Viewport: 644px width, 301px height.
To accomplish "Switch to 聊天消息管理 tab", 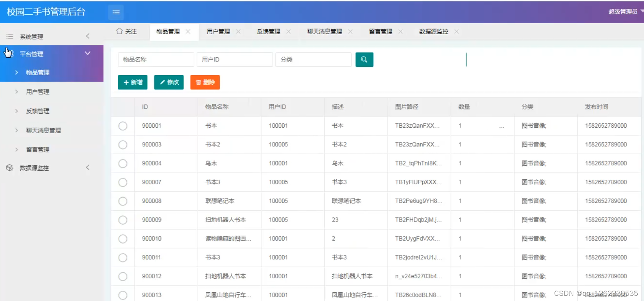I will (x=325, y=31).
